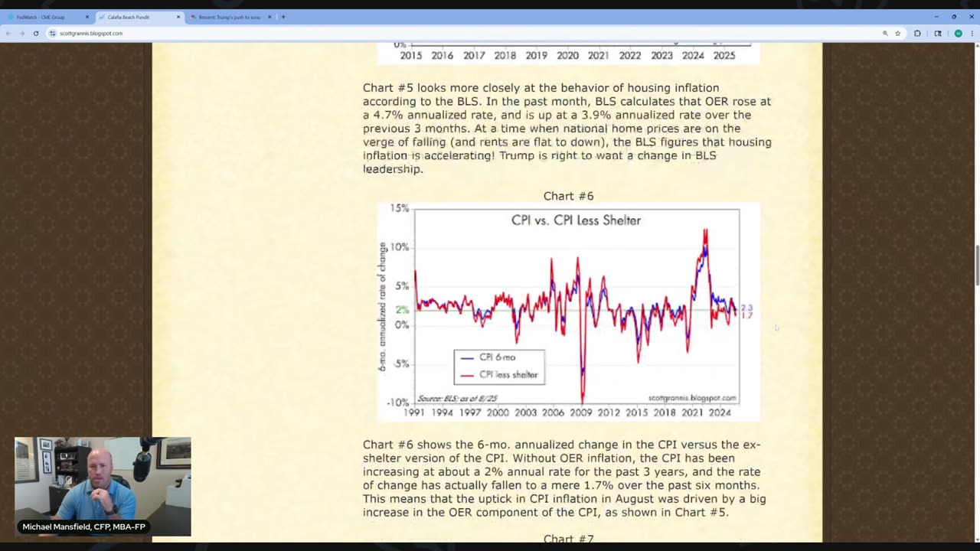Reload the current blog page
Viewport: 980px width, 551px height.
[35, 34]
